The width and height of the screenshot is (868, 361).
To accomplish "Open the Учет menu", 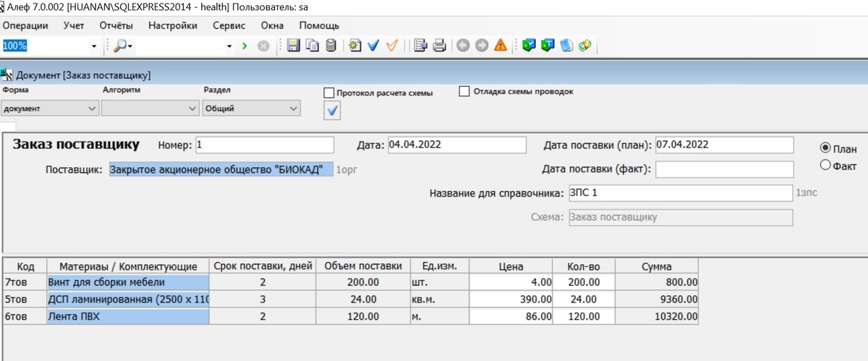I will point(74,25).
